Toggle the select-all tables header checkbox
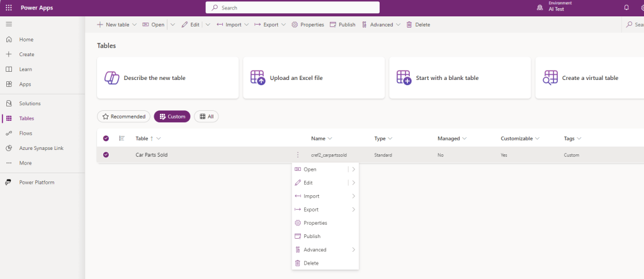The width and height of the screenshot is (644, 279). pos(106,139)
